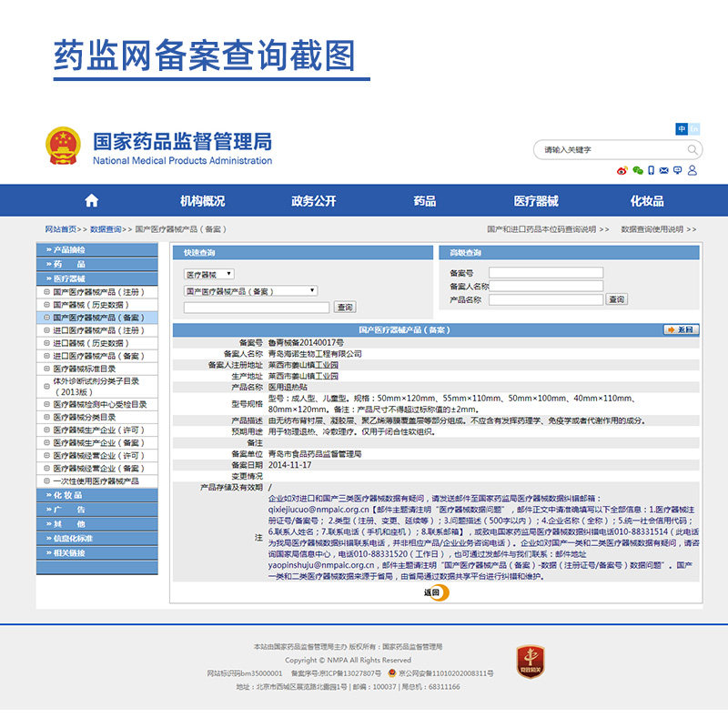Open the 政务公开 nav menu
This screenshot has width=728, height=728.
[313, 200]
